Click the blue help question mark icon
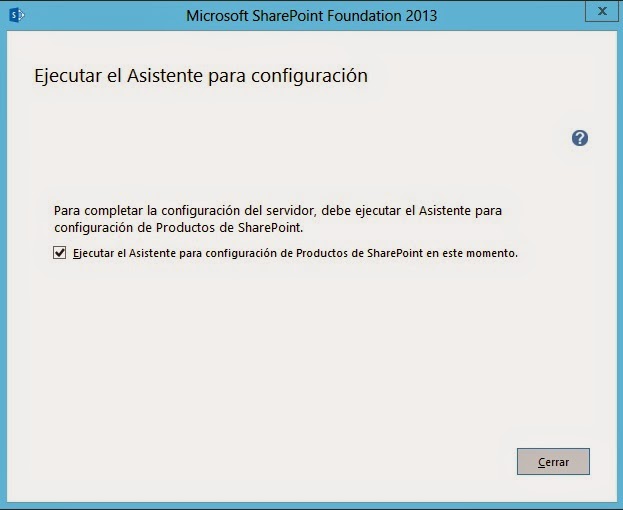This screenshot has width=623, height=510. click(580, 138)
